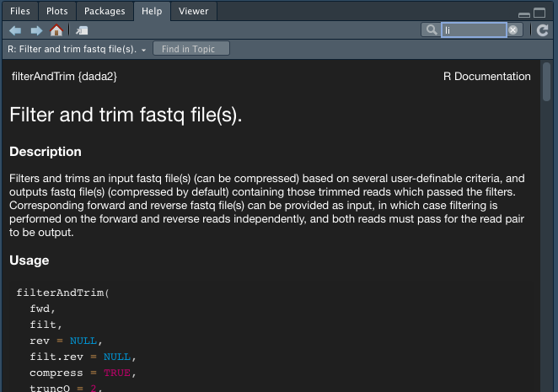Click the 'filt.rev = NULL,' code line
Viewport: 558px width, 392px height.
point(83,357)
